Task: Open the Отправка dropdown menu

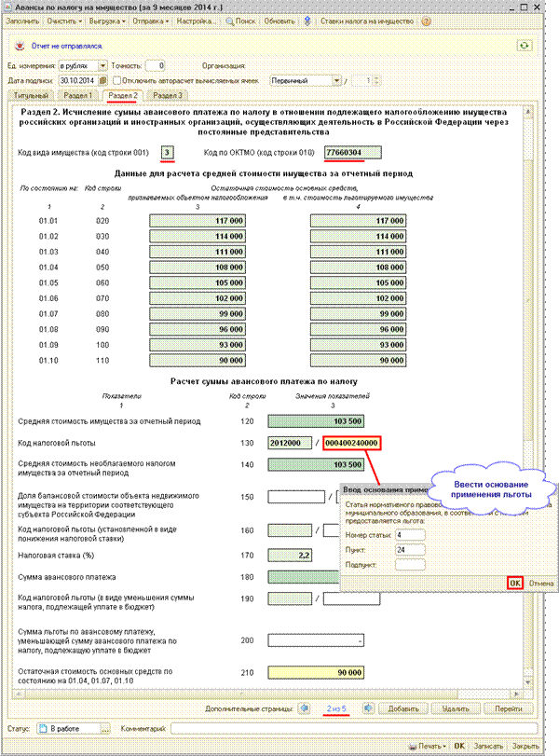Action: click(x=150, y=21)
